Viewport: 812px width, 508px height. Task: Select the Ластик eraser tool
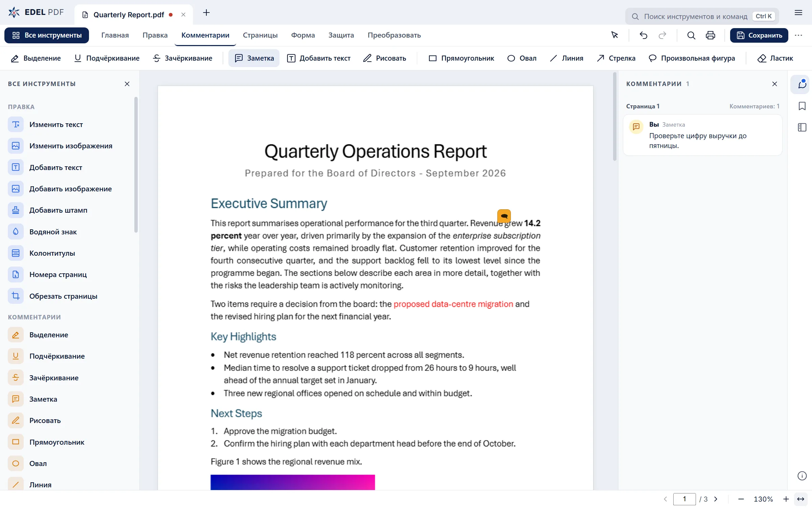click(x=775, y=58)
